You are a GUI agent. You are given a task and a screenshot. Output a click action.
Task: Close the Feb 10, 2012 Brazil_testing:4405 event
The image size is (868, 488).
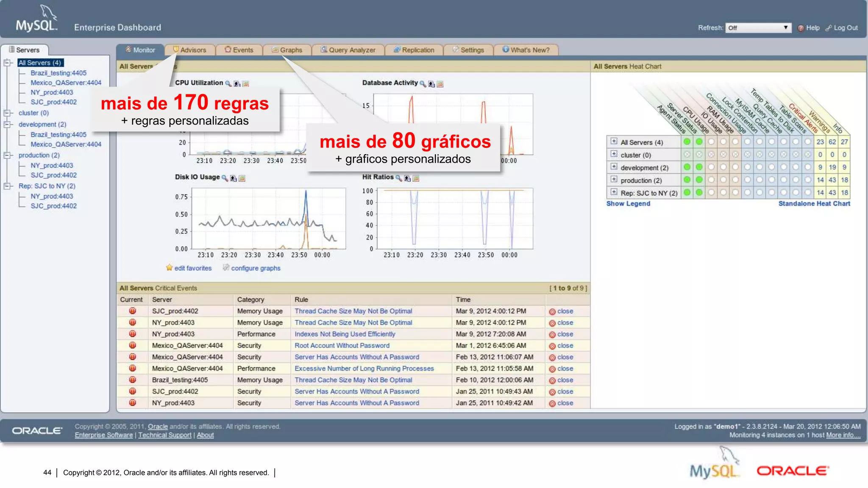(x=561, y=380)
